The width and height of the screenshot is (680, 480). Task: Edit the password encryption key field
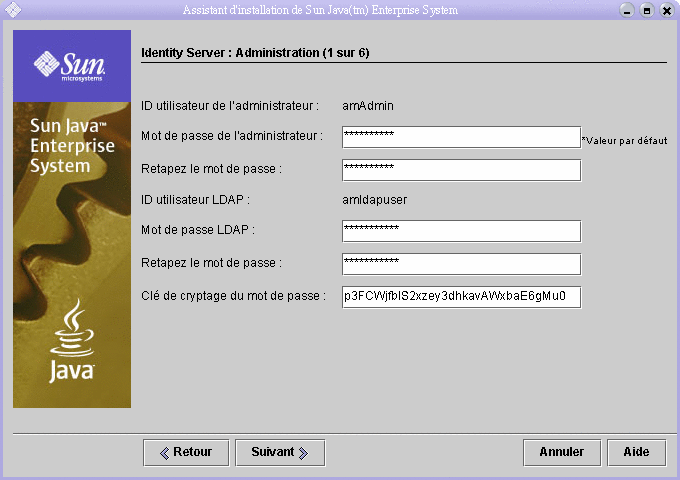(461, 297)
